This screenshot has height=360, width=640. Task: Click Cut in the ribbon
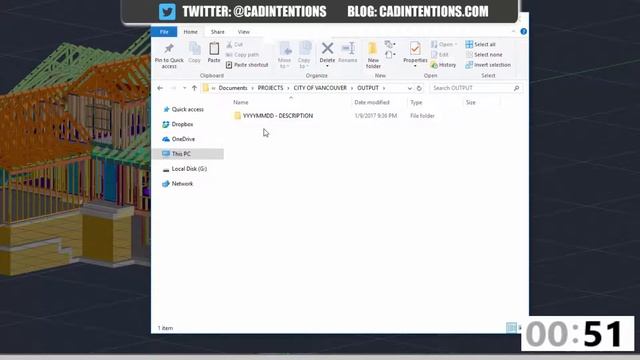click(235, 44)
